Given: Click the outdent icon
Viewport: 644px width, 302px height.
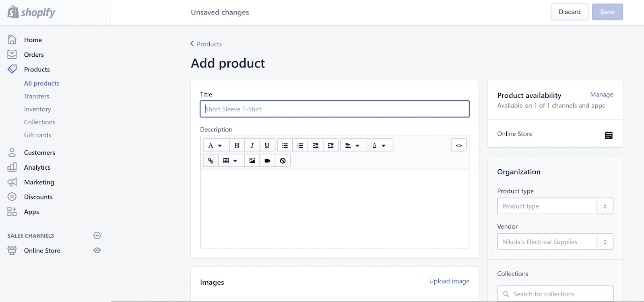Looking at the screenshot, I should 316,145.
